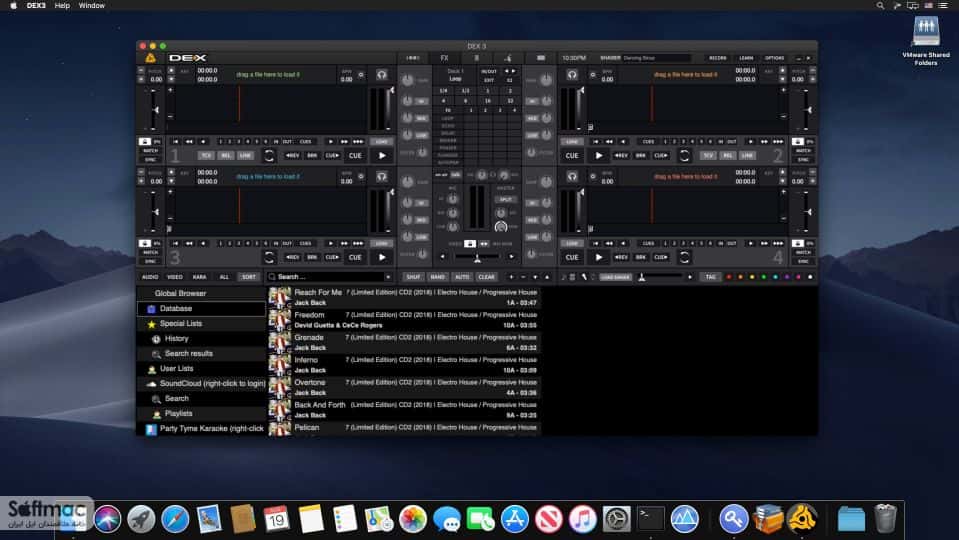This screenshot has width=959, height=540.
Task: Click the LEARN button
Action: pyautogui.click(x=746, y=58)
